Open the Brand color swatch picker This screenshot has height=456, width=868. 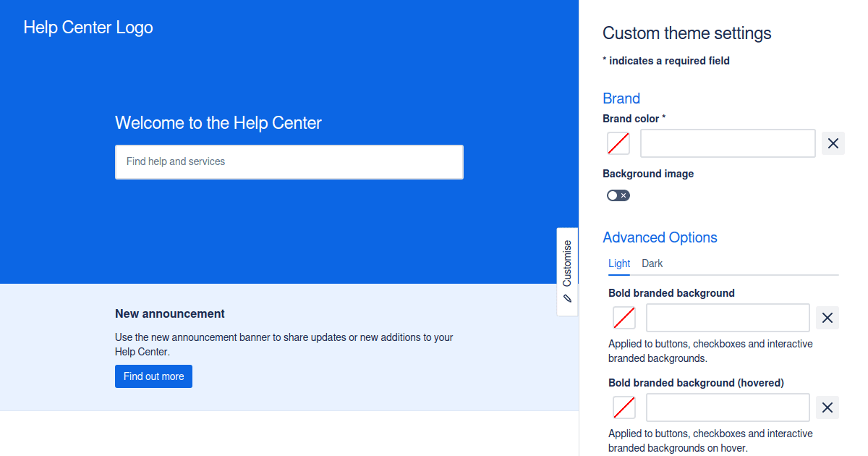coord(618,143)
